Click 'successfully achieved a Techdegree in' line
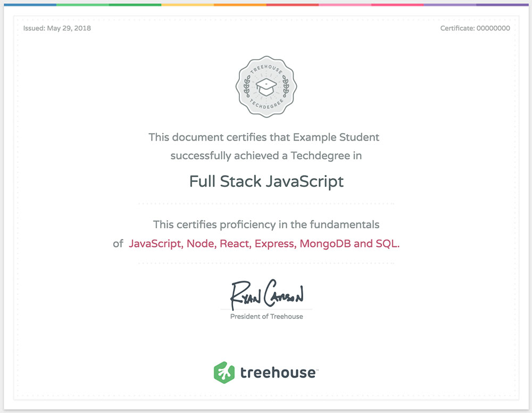This screenshot has width=532, height=413. pos(266,156)
